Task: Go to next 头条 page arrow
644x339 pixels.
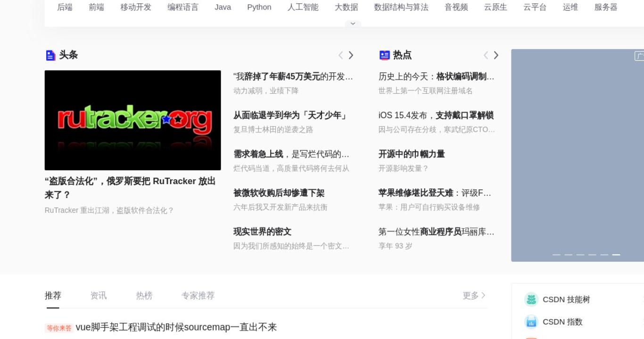Action: (351, 56)
